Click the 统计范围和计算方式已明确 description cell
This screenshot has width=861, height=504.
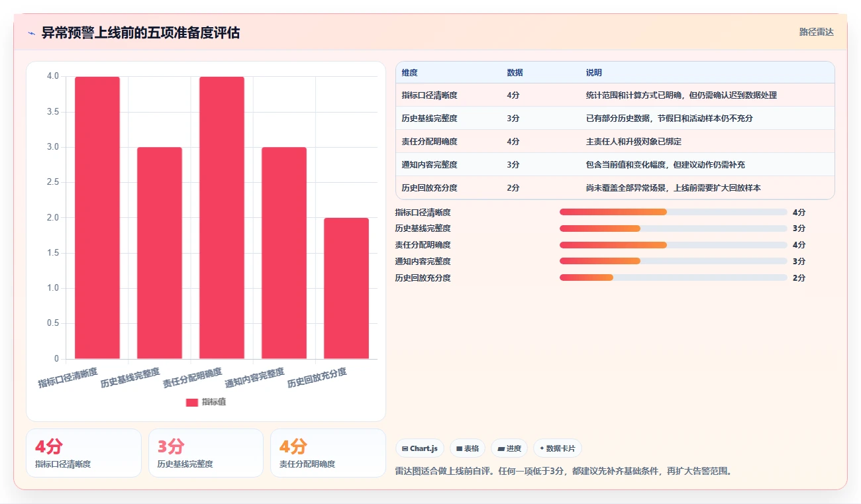[681, 95]
